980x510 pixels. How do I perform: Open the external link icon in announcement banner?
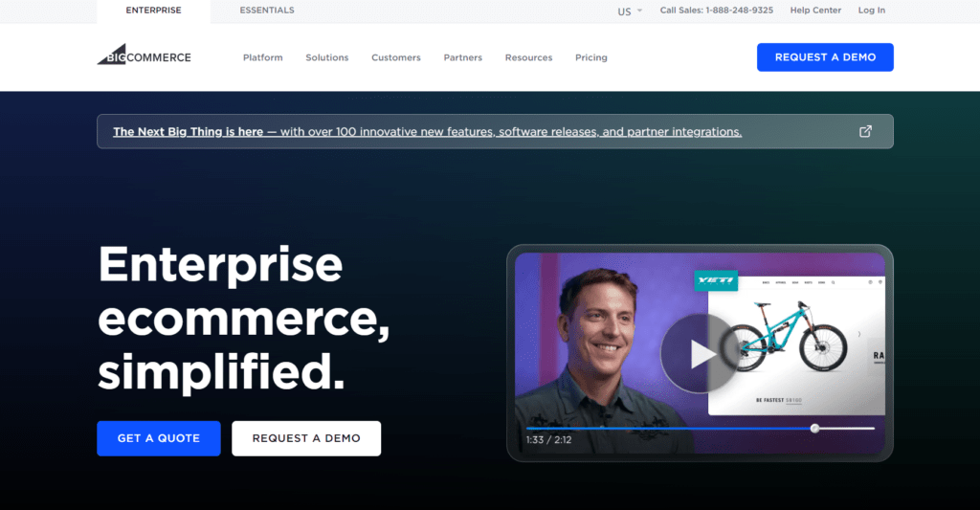coord(865,131)
